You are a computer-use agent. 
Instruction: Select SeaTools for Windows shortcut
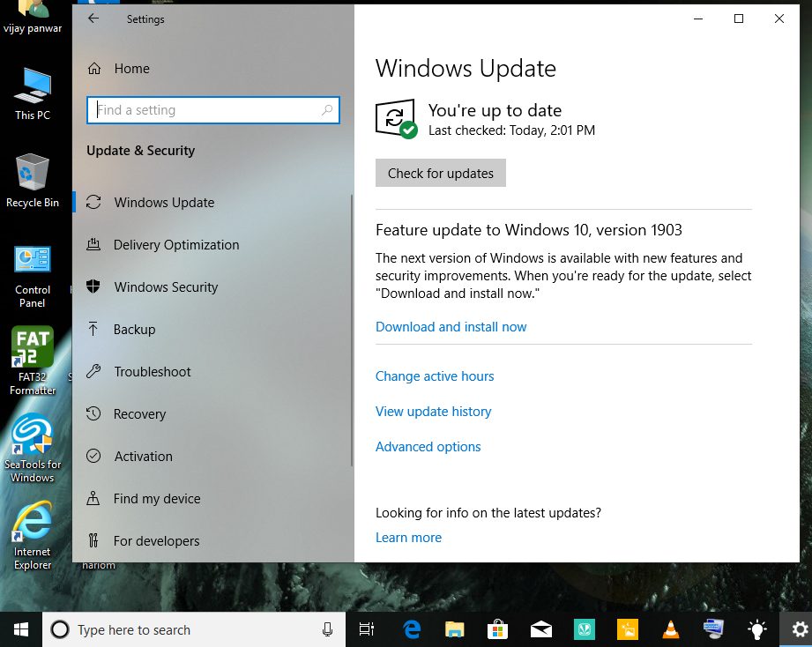tap(32, 449)
